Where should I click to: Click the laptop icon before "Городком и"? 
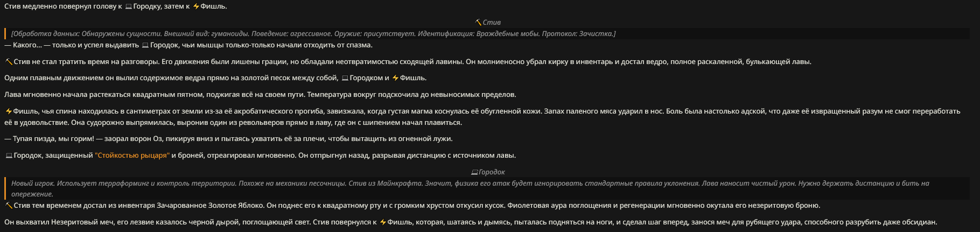pyautogui.click(x=345, y=78)
